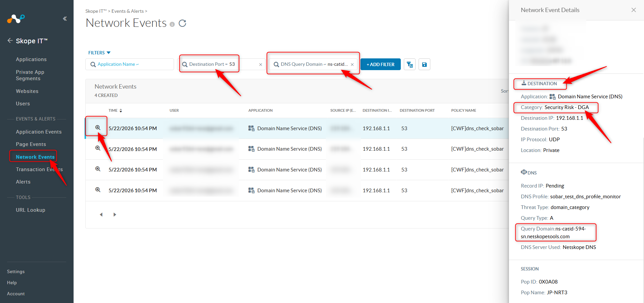Click the Netskope logo icon
The height and width of the screenshot is (303, 644).
(x=16, y=19)
